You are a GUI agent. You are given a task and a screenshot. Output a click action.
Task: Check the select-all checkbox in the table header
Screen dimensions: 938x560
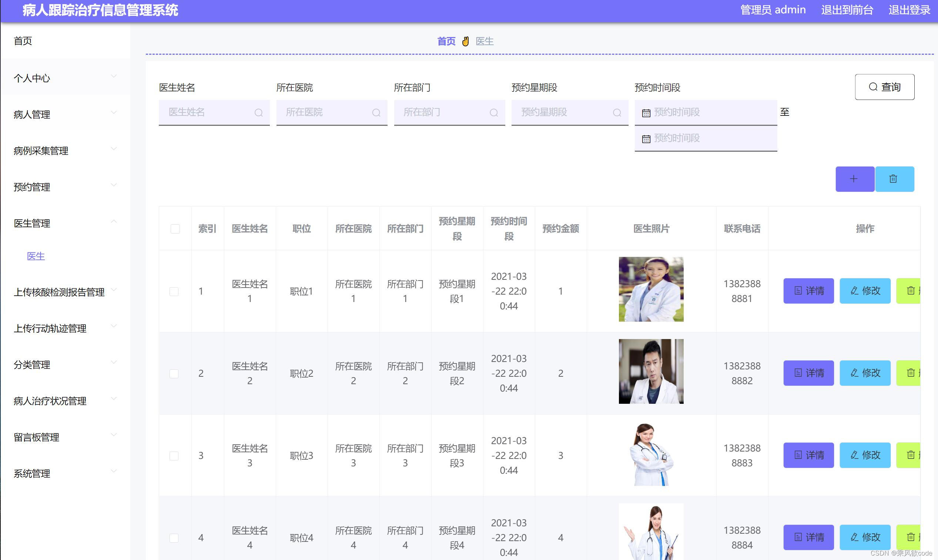click(174, 229)
